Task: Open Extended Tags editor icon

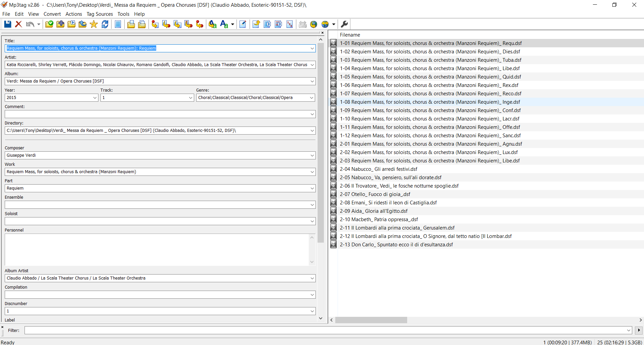Action: 243,24
